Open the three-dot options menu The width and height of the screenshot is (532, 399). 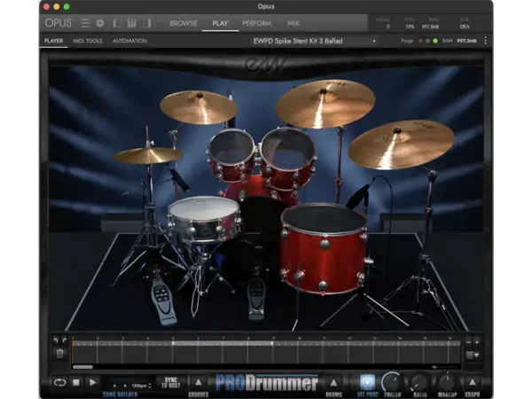click(486, 41)
